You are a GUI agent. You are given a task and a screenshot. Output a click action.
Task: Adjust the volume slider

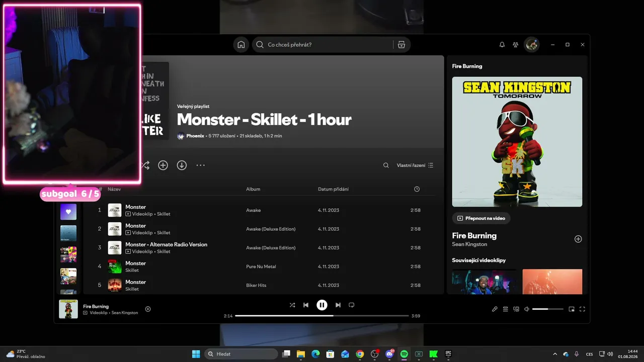(x=547, y=309)
